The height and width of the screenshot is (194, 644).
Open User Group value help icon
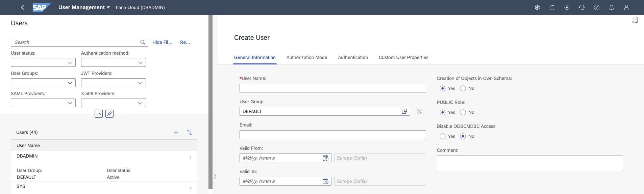point(404,111)
